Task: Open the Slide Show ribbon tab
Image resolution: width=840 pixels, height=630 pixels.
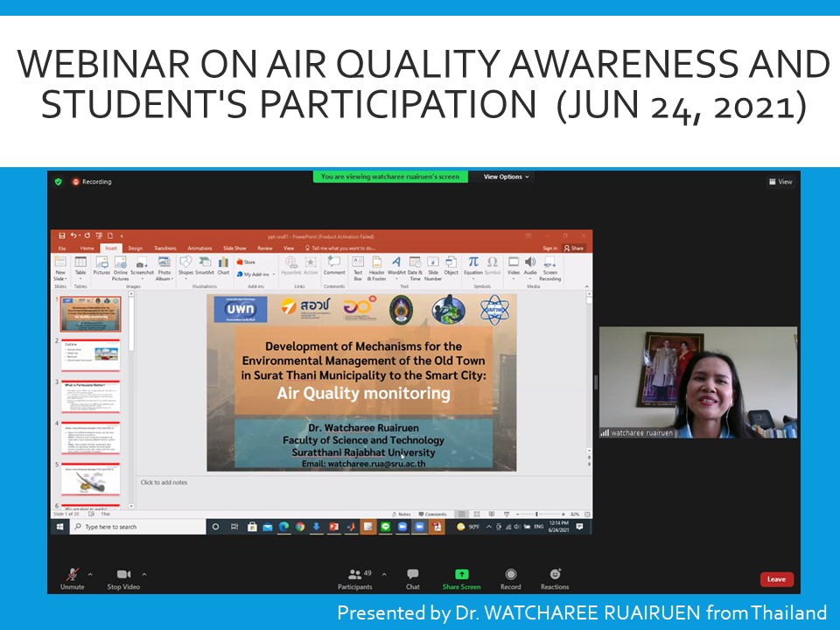Action: 234,248
